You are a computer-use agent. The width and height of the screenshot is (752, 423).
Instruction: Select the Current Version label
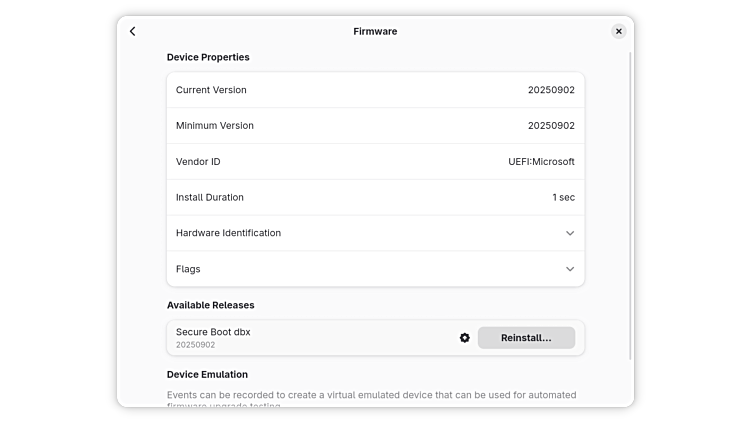(211, 90)
